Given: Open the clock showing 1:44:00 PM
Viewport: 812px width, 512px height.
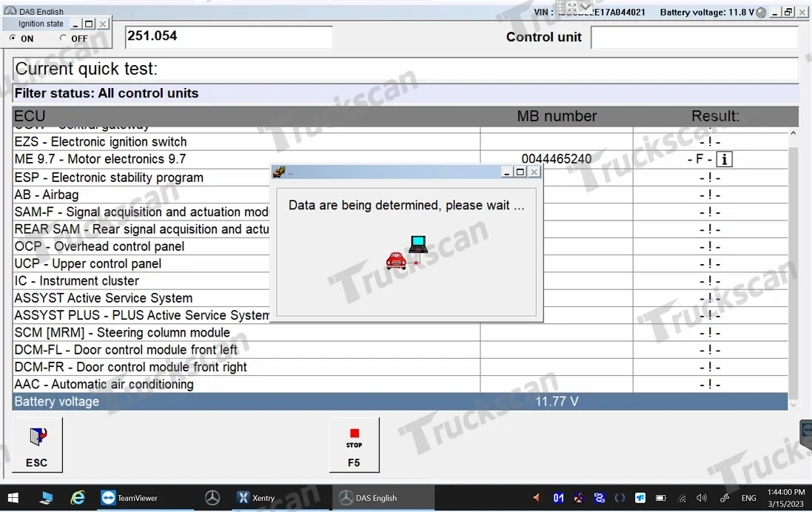Looking at the screenshot, I should point(785,492).
